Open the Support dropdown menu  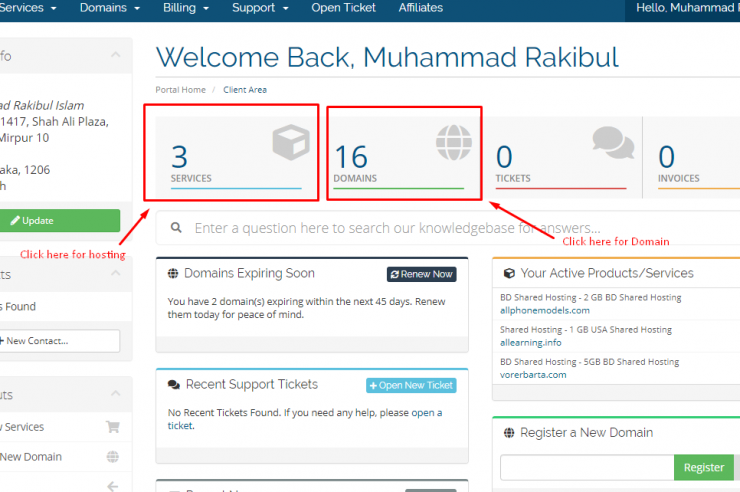click(x=260, y=8)
